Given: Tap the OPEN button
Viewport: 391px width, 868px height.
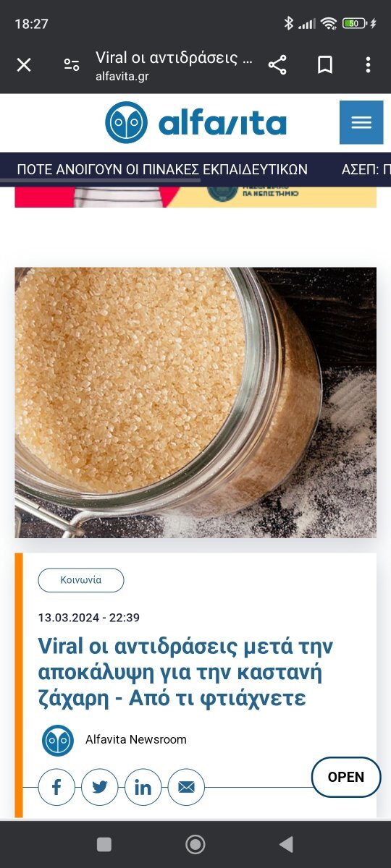Looking at the screenshot, I should 346,777.
